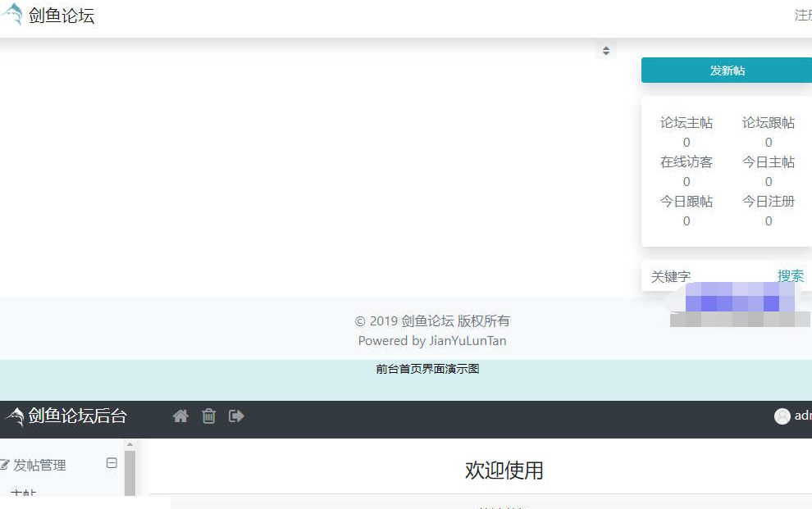The width and height of the screenshot is (812, 509).
Task: Open the 主帖 item in sidebar
Action: click(x=23, y=493)
